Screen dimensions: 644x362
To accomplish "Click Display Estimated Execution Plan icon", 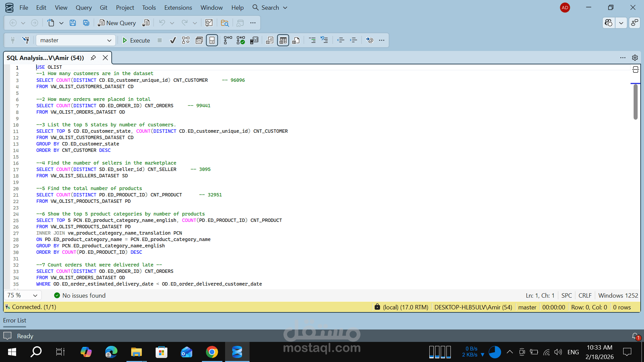I will [185, 40].
